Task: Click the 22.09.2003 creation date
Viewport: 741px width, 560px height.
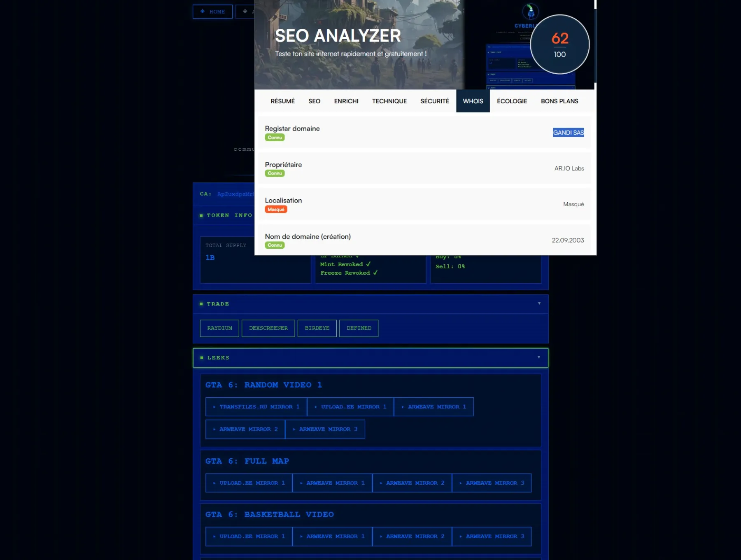Action: [568, 240]
